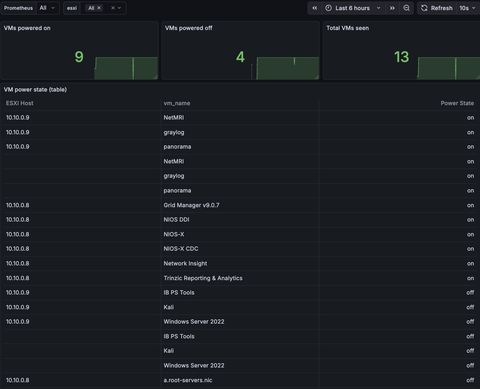The width and height of the screenshot is (480, 389).
Task: Click power state on for Grid Manager
Action: [470, 205]
